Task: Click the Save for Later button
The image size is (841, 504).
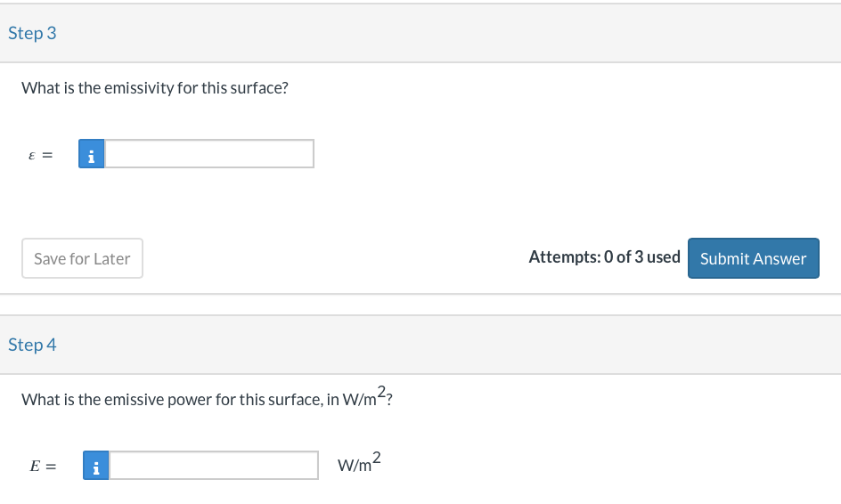Action: pyautogui.click(x=82, y=258)
